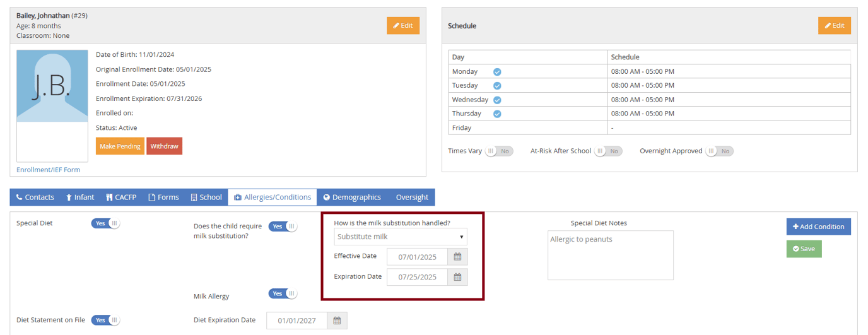Click the Monday schedule checkmark icon
Image resolution: width=868 pixels, height=335 pixels.
(x=497, y=72)
